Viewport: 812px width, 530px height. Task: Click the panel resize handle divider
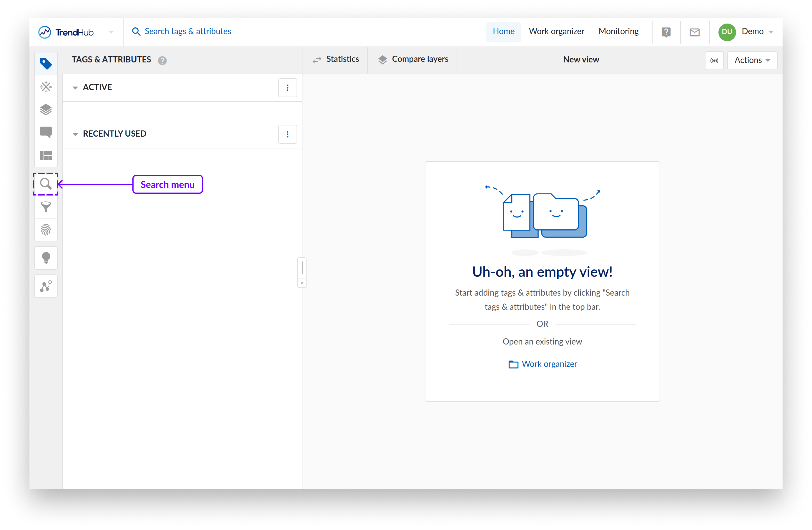[302, 268]
